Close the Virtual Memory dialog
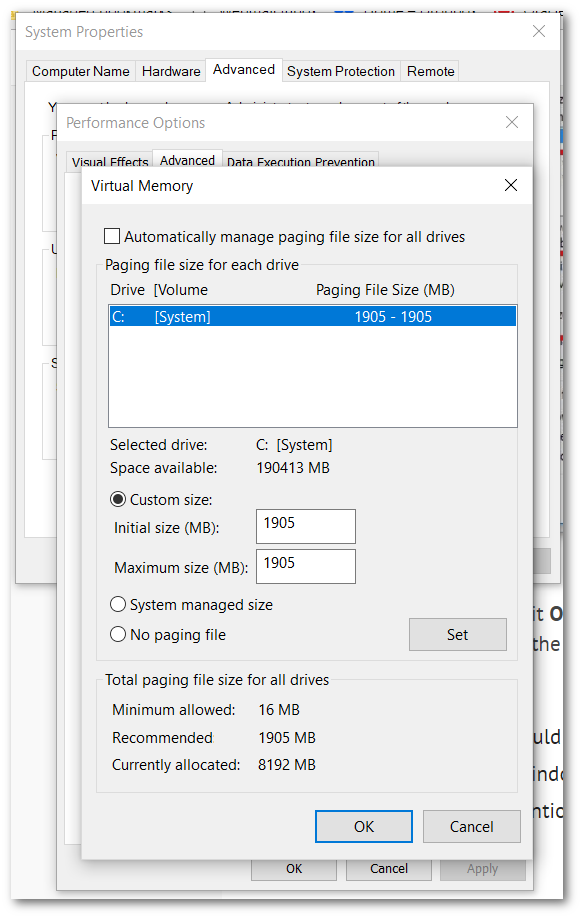This screenshot has width=582, height=918. [x=511, y=186]
